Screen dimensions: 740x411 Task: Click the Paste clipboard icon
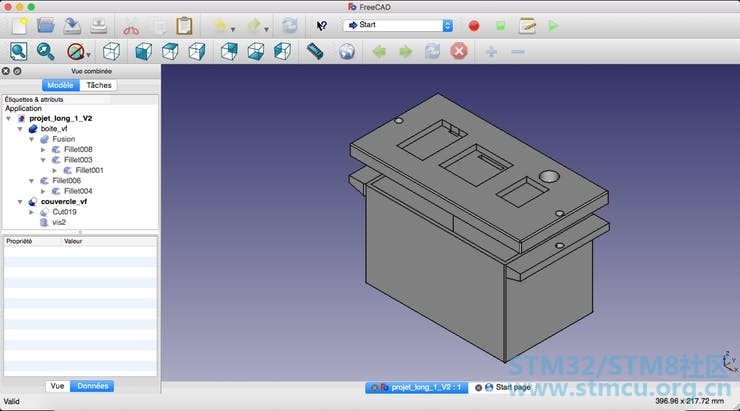(184, 25)
